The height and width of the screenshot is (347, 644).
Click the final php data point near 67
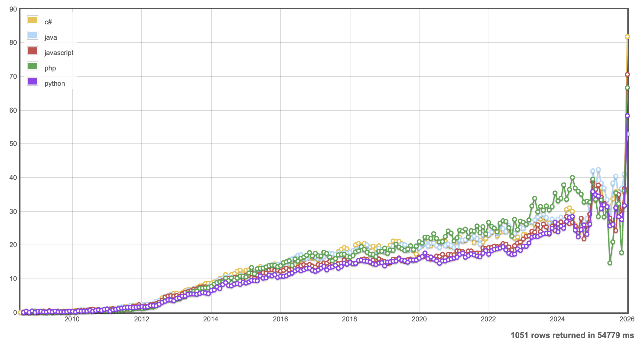[627, 88]
